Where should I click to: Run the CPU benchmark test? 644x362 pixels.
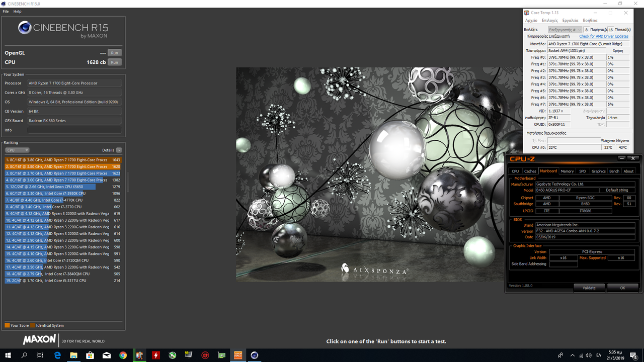point(115,62)
